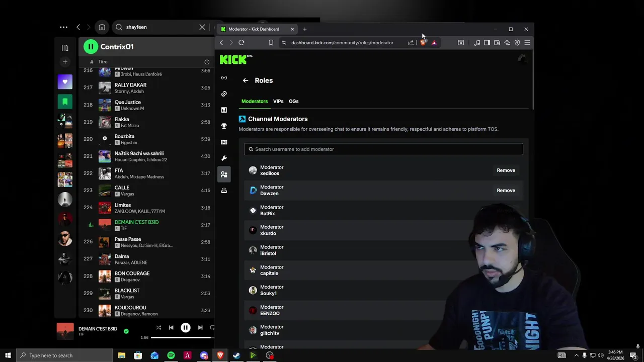
Task: Open Brave tab search icon
Action: (x=461, y=43)
